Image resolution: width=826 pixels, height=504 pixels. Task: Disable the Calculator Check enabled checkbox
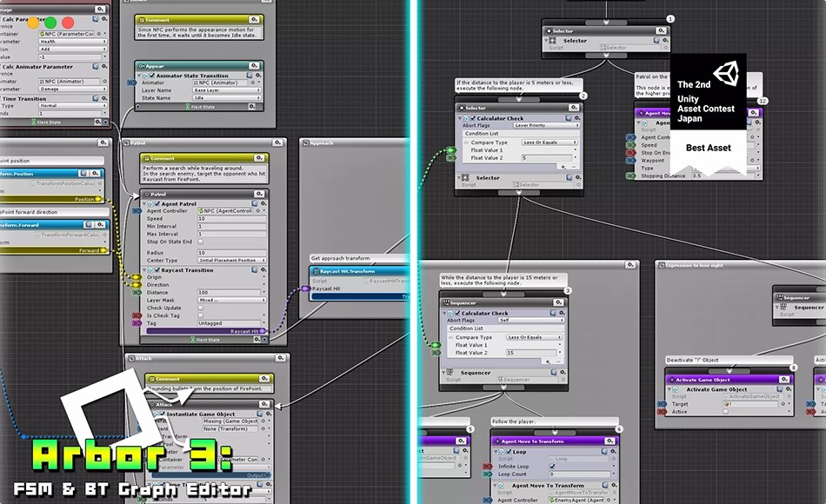[x=474, y=118]
